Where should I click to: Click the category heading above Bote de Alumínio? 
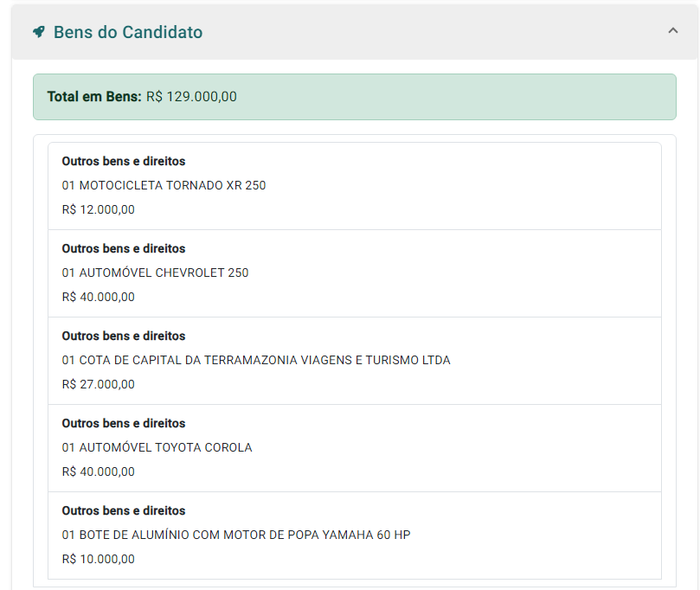click(x=124, y=510)
